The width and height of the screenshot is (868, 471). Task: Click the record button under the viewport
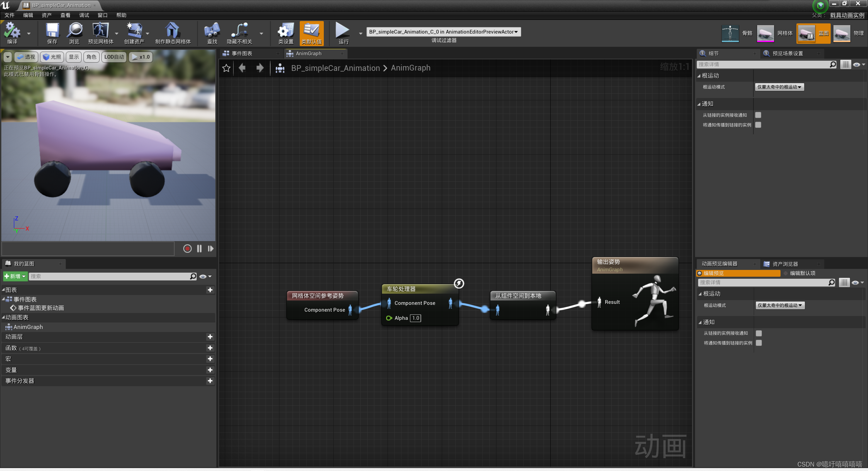point(187,249)
